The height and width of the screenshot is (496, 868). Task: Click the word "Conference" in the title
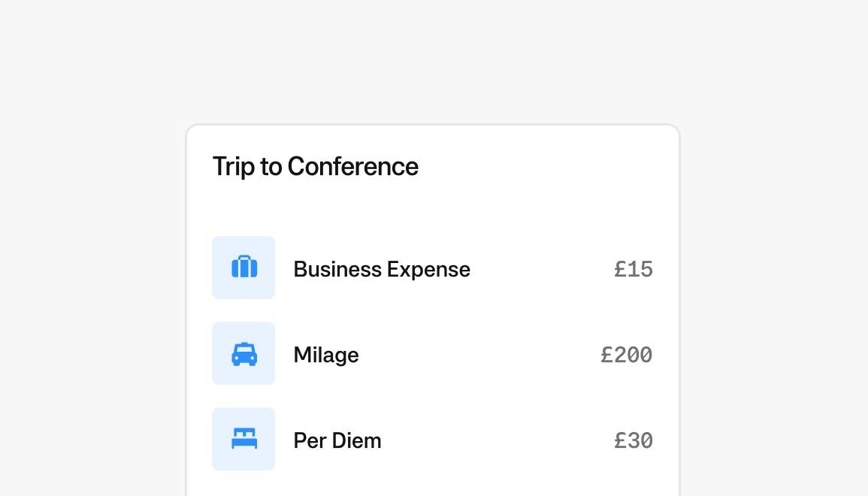353,166
